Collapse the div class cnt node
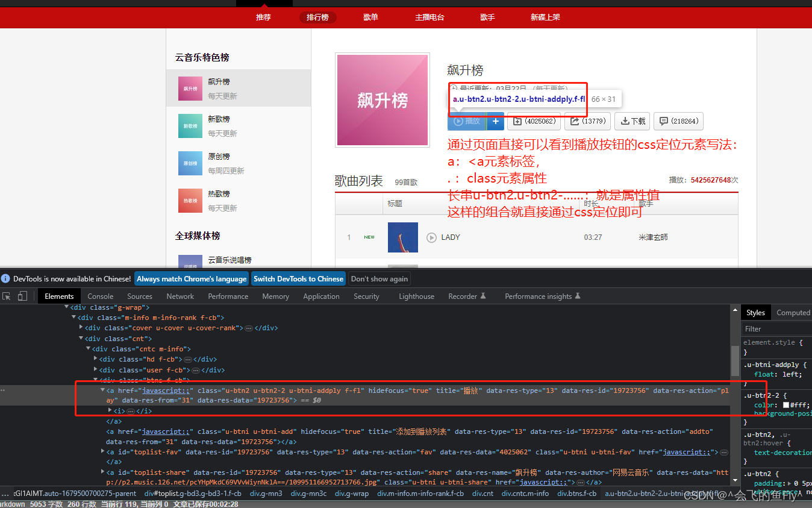Viewport: 812px width, 508px height. tap(81, 339)
